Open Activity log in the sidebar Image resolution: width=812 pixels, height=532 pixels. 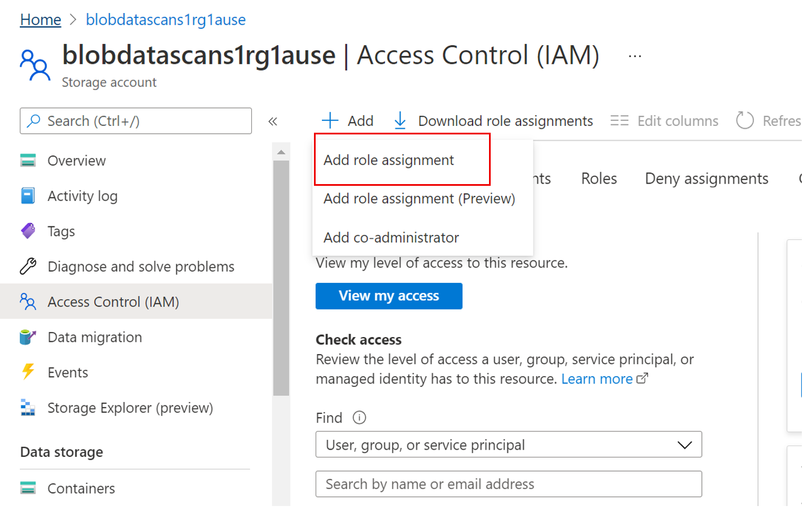tap(82, 196)
